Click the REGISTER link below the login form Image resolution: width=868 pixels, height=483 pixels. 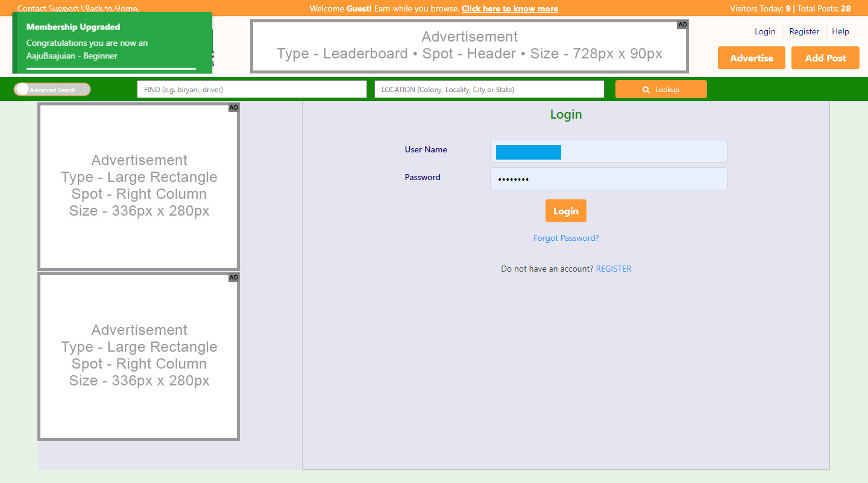tap(613, 269)
